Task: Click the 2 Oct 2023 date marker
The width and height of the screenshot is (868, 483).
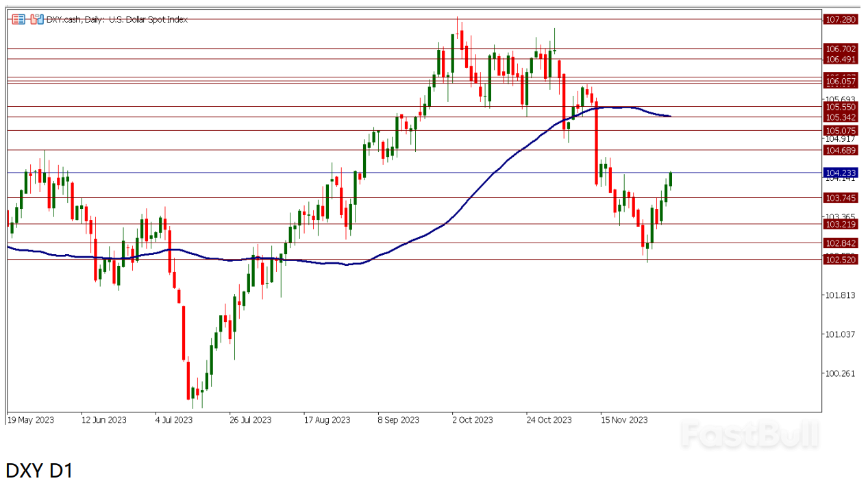Action: point(472,419)
